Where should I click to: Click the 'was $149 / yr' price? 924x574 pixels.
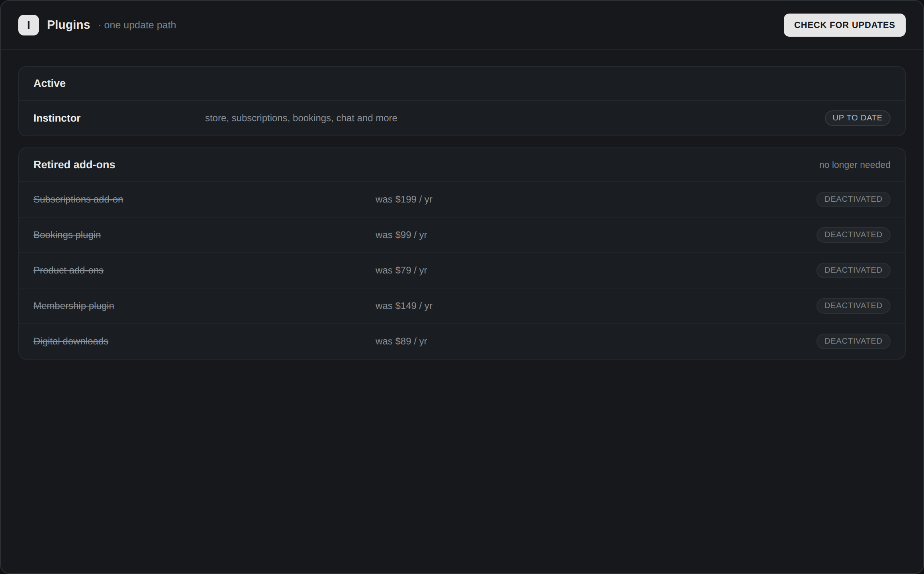point(404,306)
